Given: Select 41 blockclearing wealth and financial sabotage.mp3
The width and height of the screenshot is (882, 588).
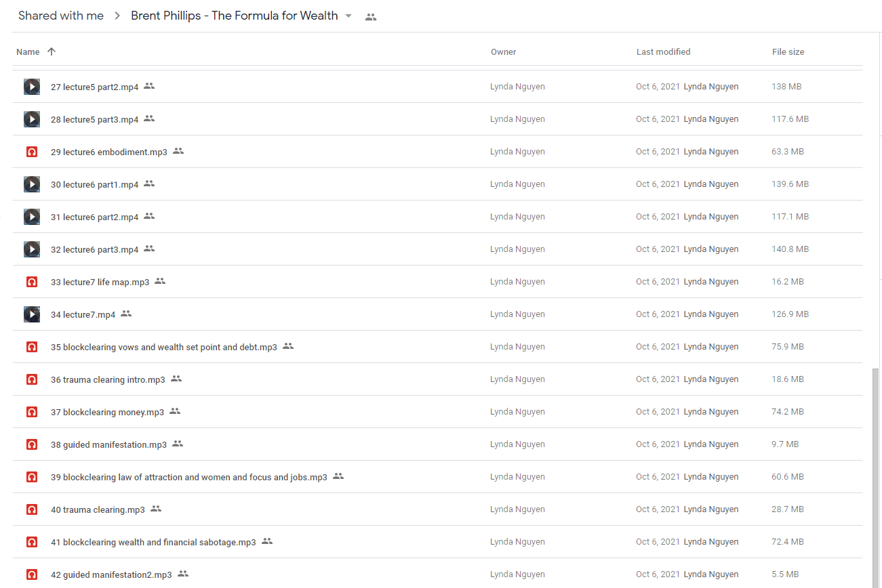Looking at the screenshot, I should (153, 543).
